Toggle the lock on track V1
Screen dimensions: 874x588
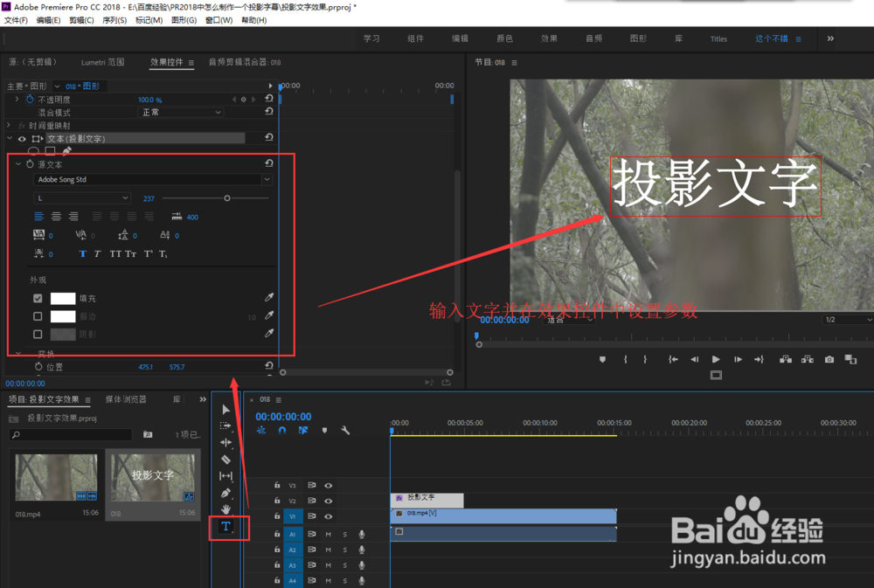[x=277, y=516]
